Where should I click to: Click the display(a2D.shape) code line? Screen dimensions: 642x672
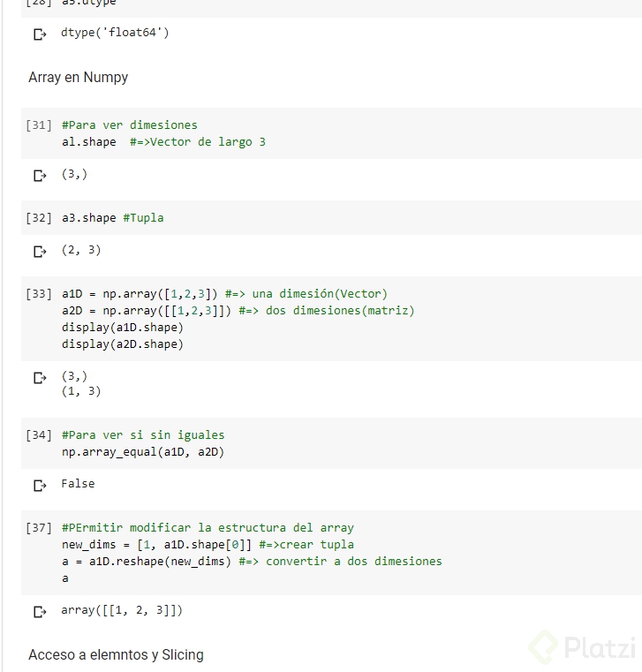click(123, 344)
